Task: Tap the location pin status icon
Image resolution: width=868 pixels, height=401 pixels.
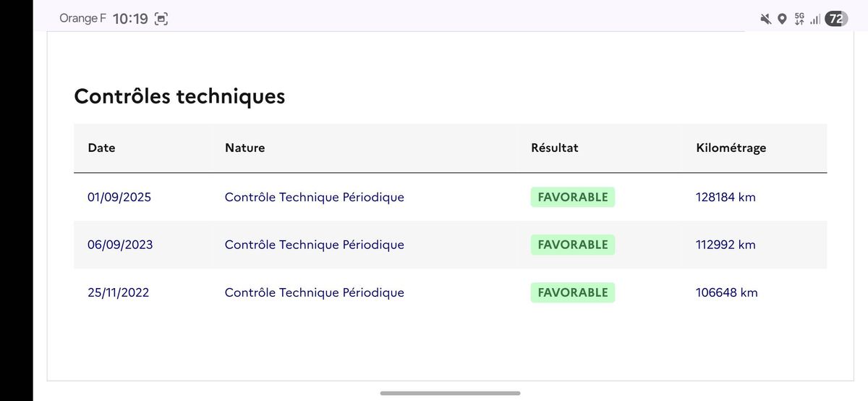Action: tap(782, 20)
